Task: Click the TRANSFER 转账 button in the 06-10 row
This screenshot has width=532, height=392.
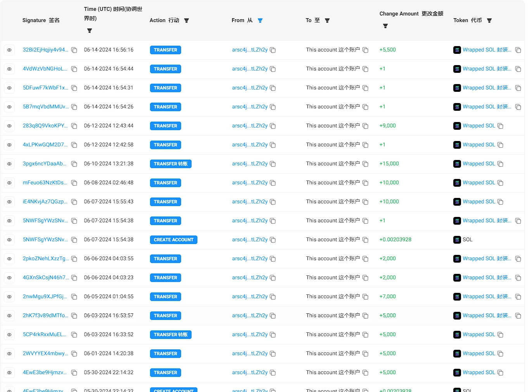Action: pos(171,163)
